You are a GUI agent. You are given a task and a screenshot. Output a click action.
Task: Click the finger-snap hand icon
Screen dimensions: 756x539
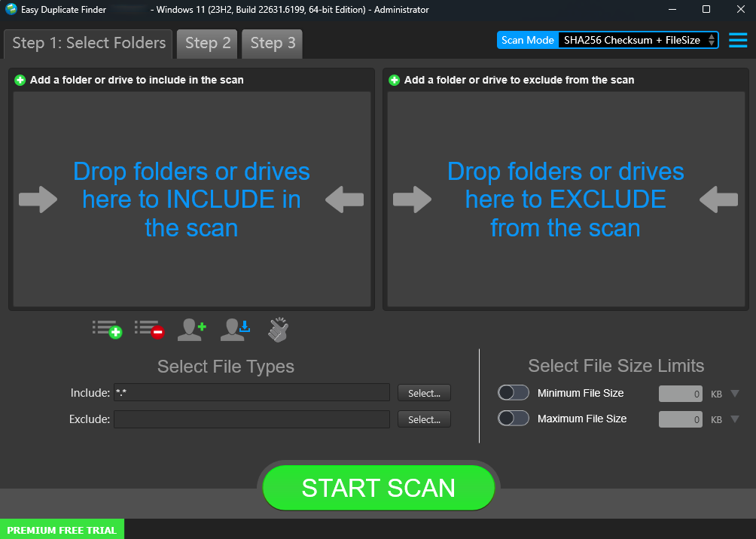tap(278, 329)
